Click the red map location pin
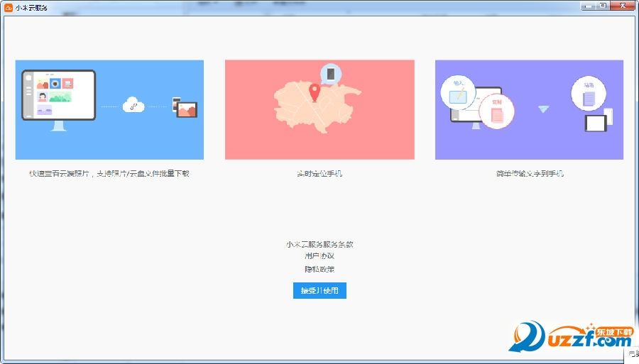This screenshot has width=639, height=364. [315, 93]
